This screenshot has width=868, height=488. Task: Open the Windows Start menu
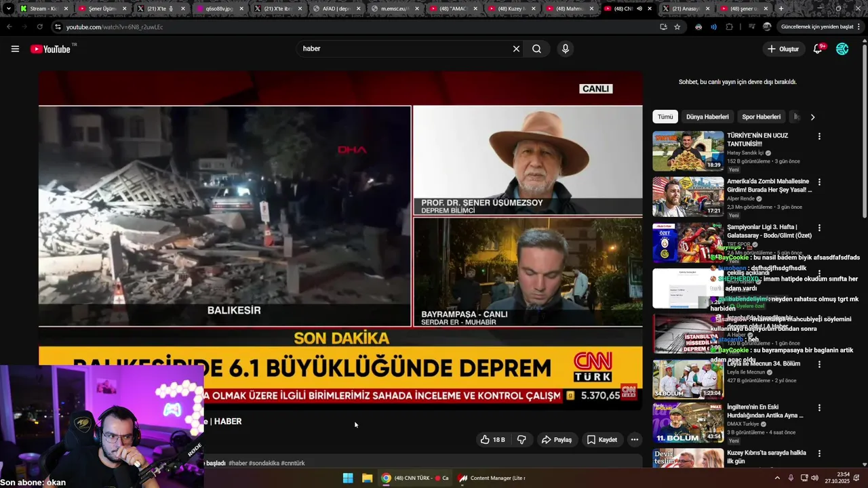tap(348, 478)
